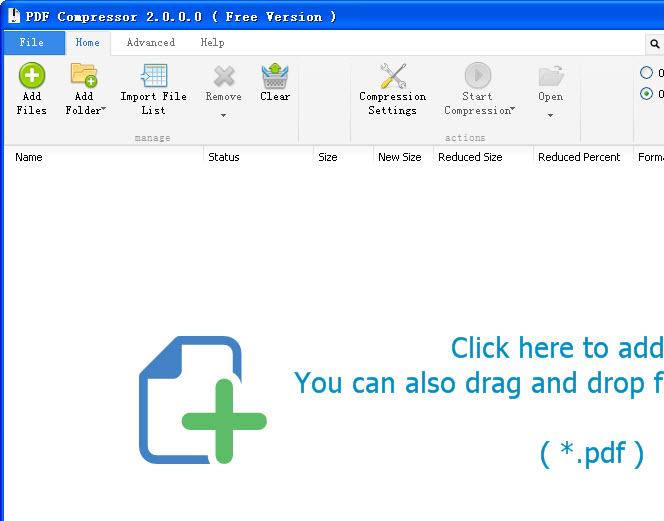The width and height of the screenshot is (664, 521).
Task: Open the File menu tab
Action: coord(32,43)
